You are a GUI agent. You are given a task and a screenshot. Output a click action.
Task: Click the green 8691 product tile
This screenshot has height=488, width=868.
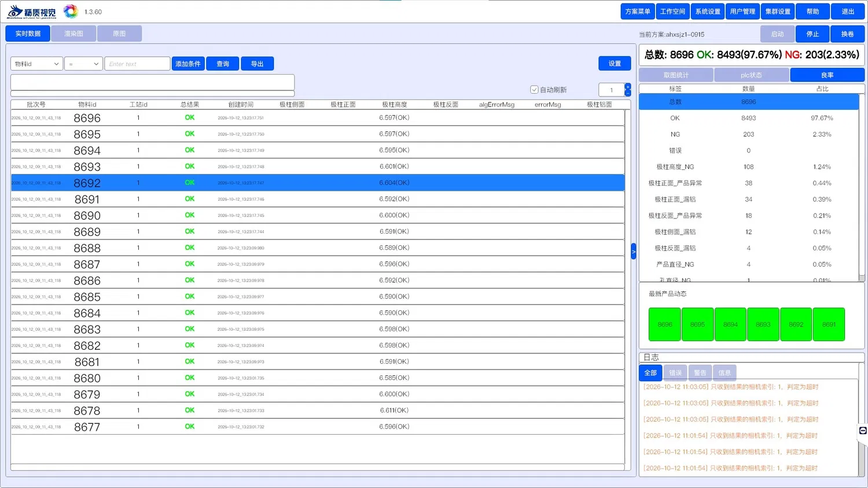point(829,324)
